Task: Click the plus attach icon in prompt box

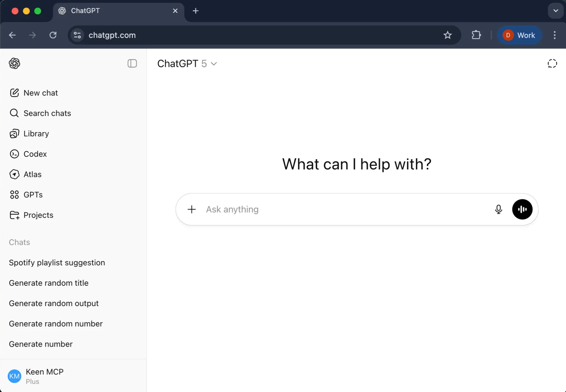Action: click(192, 209)
